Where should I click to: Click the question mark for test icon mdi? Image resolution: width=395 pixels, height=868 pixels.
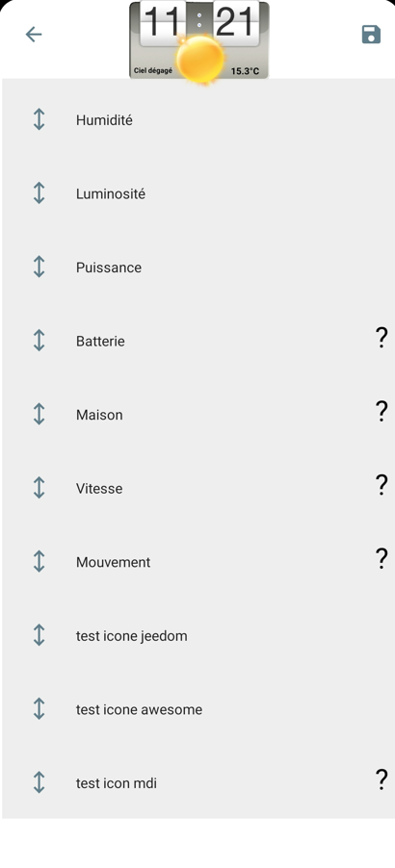pyautogui.click(x=382, y=779)
